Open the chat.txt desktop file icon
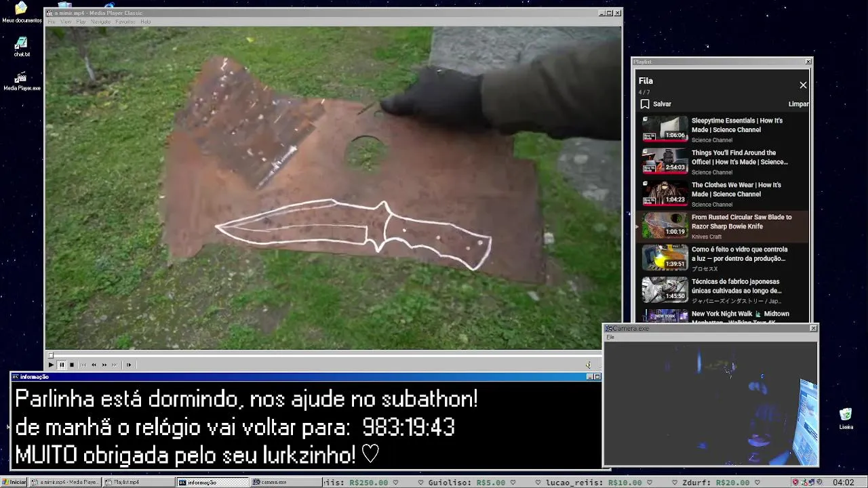This screenshot has width=868, height=488. click(21, 47)
